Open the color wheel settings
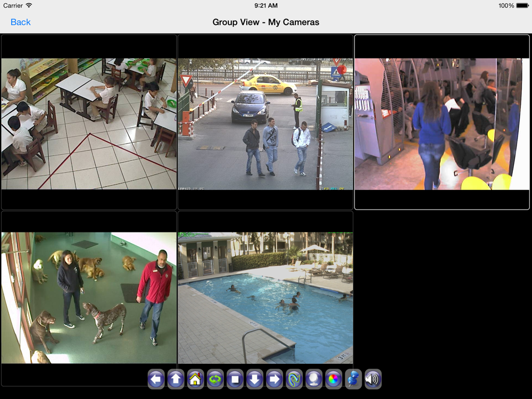 pyautogui.click(x=333, y=379)
